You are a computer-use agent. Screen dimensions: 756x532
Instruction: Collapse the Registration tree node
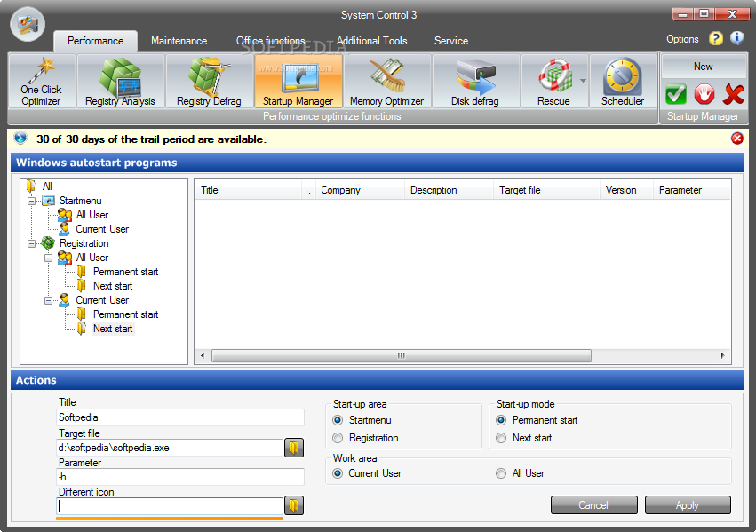[32, 244]
